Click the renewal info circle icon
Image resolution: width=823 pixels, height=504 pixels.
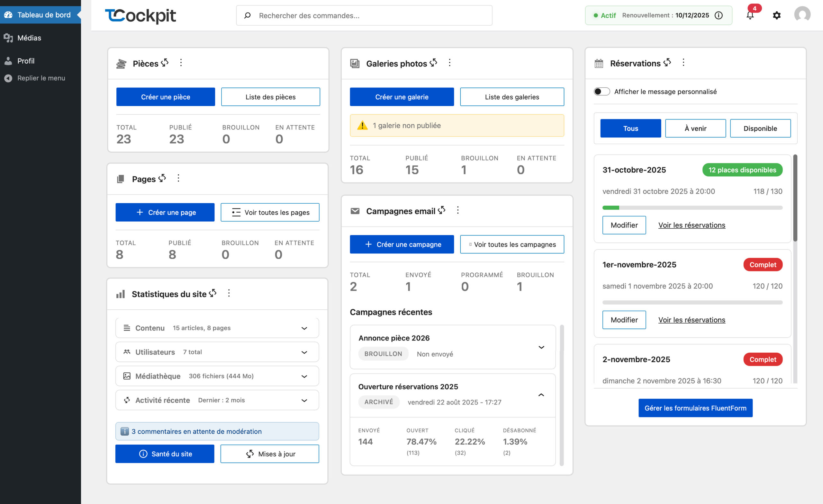pos(719,15)
